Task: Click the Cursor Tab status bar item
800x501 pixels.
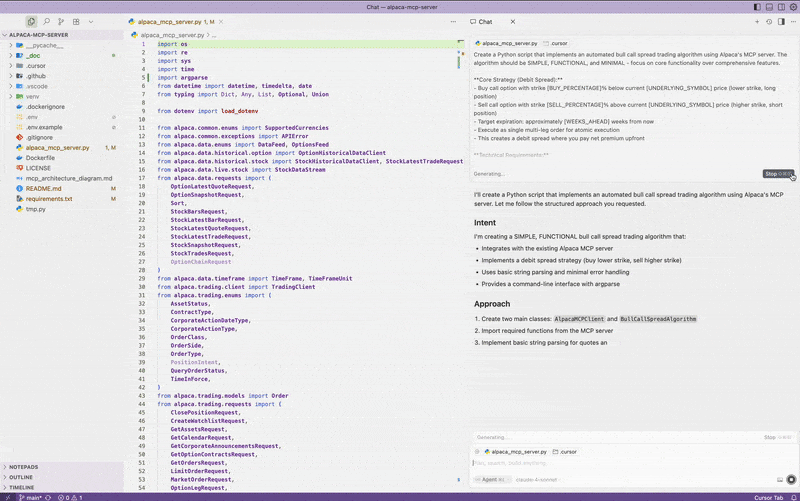Action: coord(768,497)
